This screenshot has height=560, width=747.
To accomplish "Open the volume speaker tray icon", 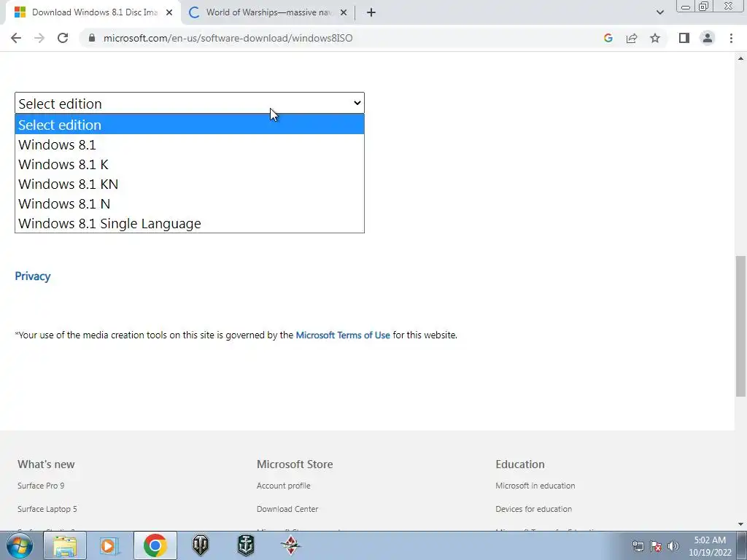I will click(x=673, y=546).
